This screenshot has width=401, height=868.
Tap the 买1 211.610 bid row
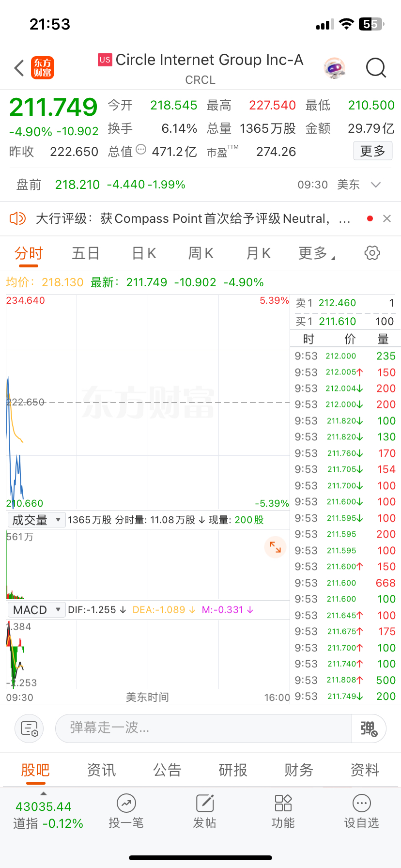coord(345,321)
